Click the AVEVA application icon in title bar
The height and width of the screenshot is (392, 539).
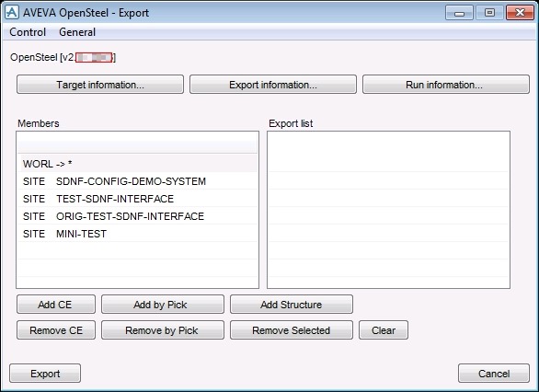12,12
